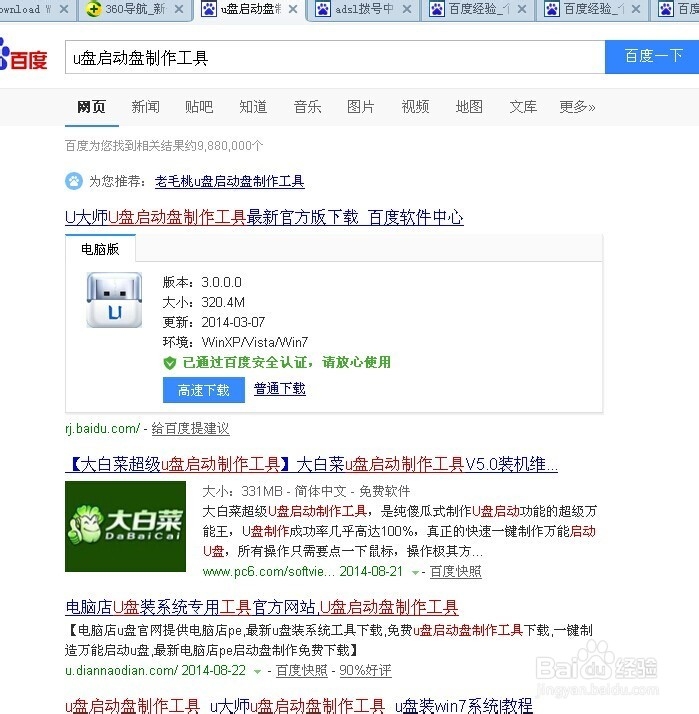Open the 文库 tab
Screen dimensions: 699x714
(523, 107)
